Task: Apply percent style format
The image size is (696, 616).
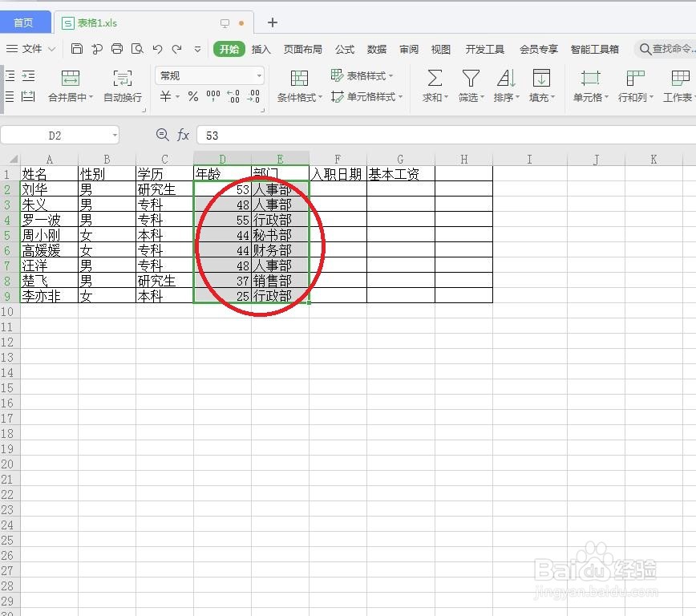Action: [x=193, y=96]
